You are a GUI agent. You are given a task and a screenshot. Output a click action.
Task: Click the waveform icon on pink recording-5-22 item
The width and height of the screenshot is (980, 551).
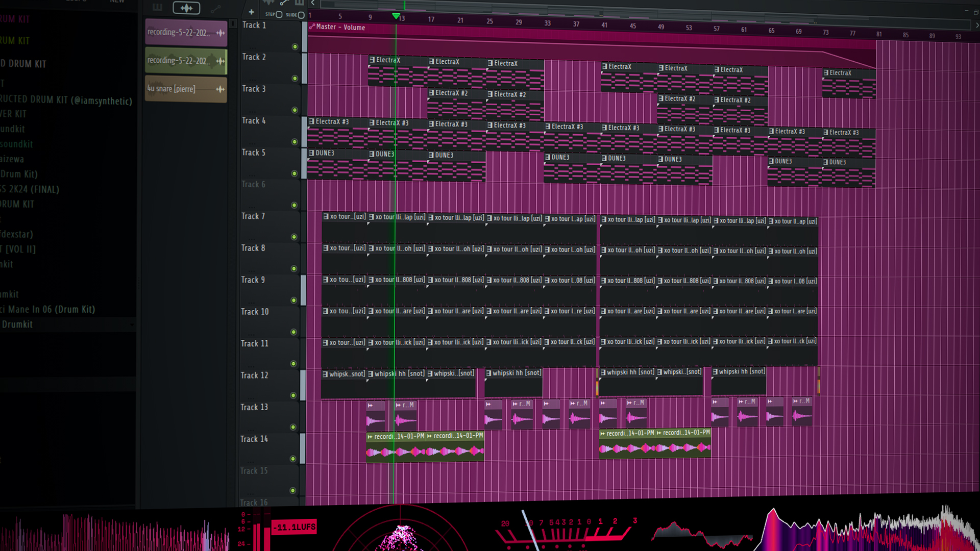pyautogui.click(x=220, y=33)
